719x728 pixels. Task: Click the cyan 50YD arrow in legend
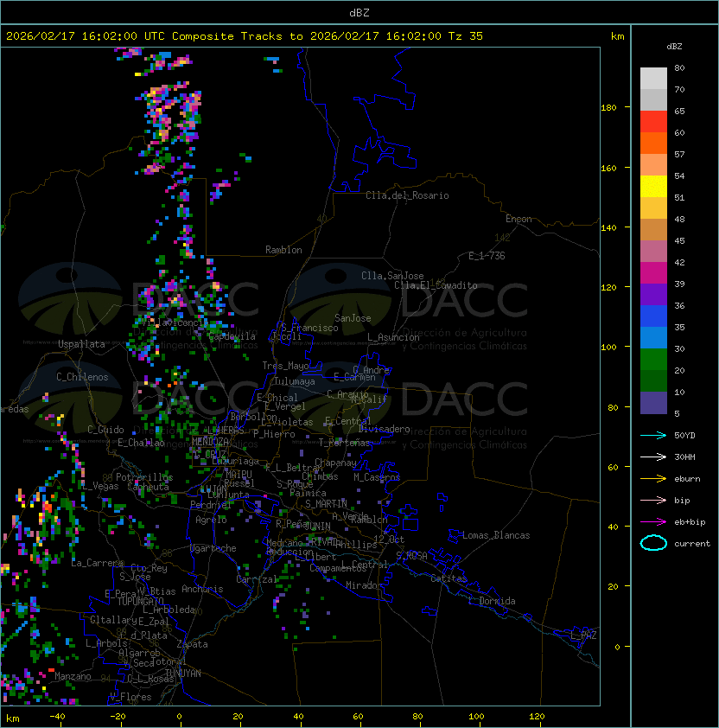pos(653,436)
